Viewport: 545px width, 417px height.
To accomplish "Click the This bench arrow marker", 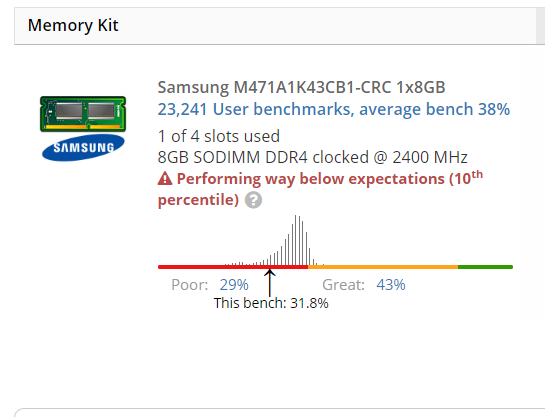I will tap(269, 282).
